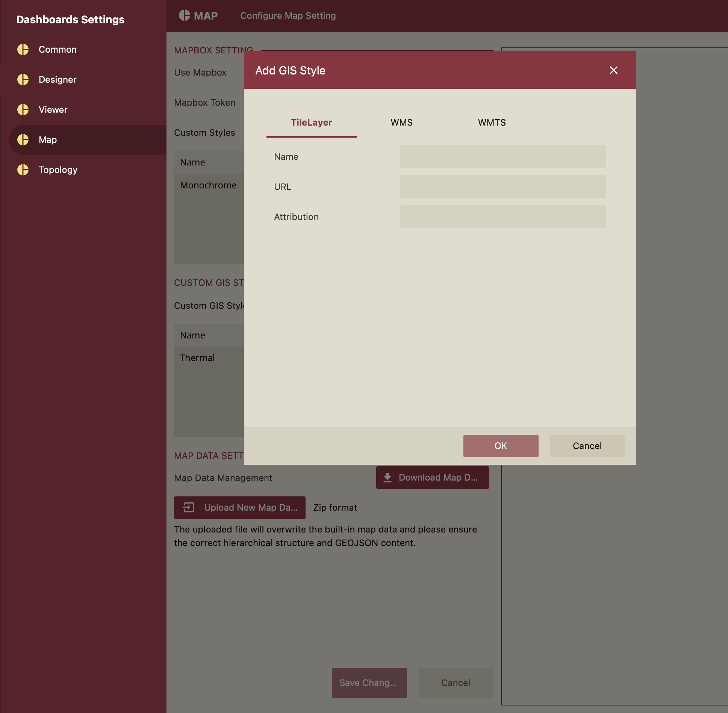The height and width of the screenshot is (713, 728).
Task: Click the Attribution input field
Action: click(503, 216)
